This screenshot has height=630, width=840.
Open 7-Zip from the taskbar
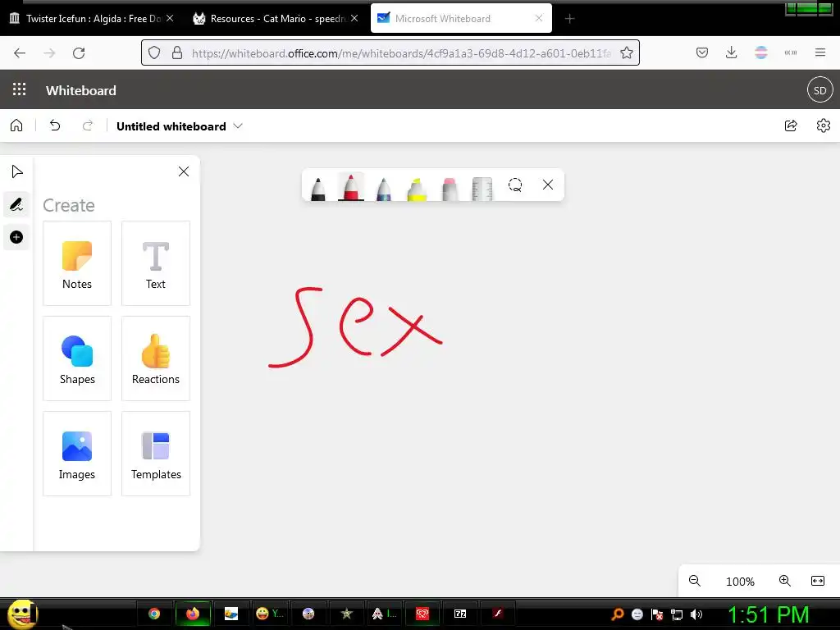pyautogui.click(x=460, y=614)
